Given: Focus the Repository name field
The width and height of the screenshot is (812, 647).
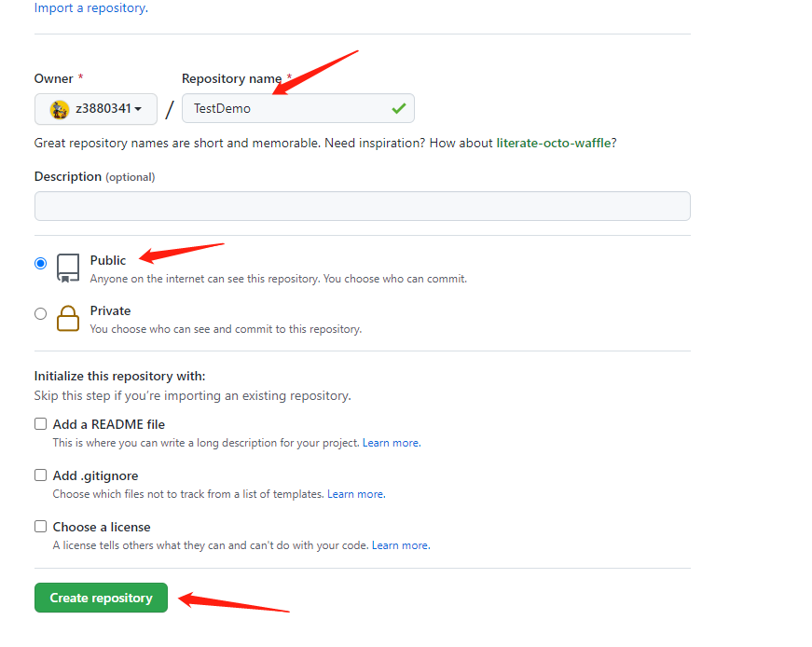Looking at the screenshot, I should click(x=297, y=108).
